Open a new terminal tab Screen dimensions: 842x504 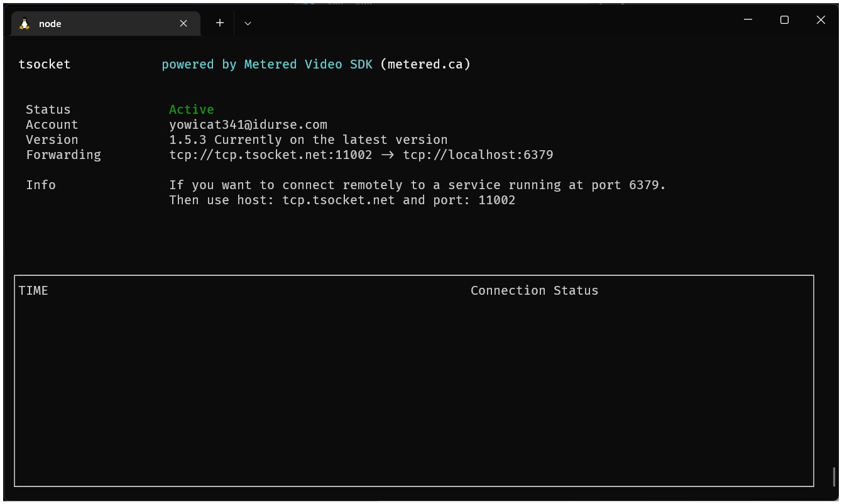coord(220,23)
